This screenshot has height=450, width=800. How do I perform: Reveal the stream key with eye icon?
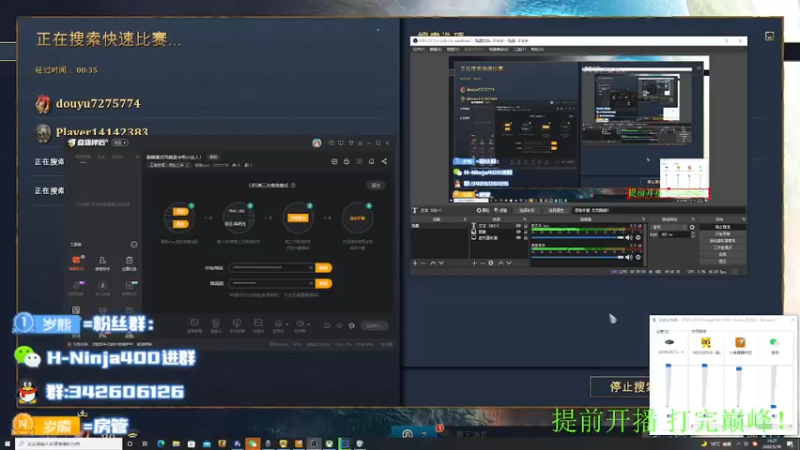point(311,284)
